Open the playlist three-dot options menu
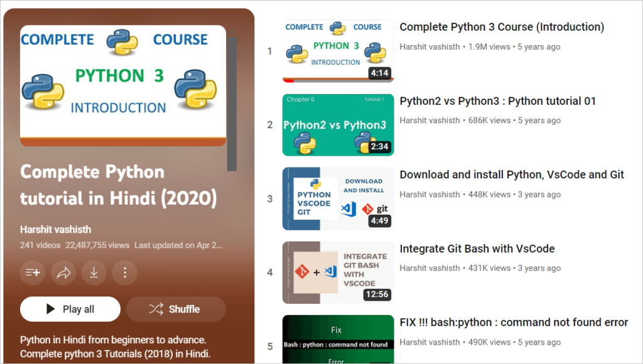This screenshot has height=364, width=643. 124,272
